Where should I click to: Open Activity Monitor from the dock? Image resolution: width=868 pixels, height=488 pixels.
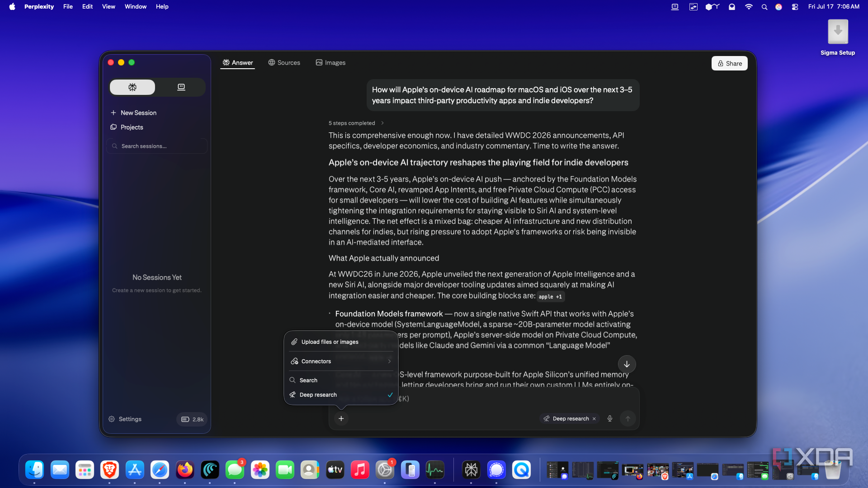click(x=435, y=470)
